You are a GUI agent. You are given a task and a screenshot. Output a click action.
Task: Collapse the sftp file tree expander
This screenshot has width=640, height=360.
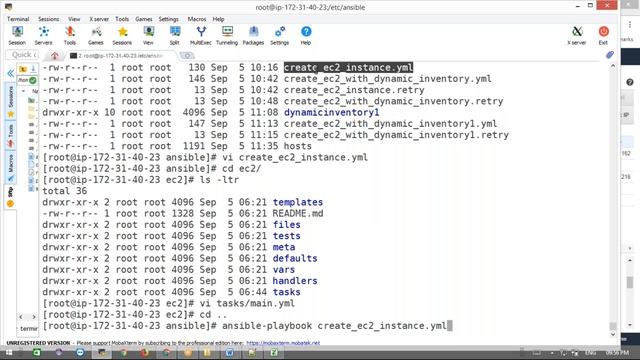point(23,91)
